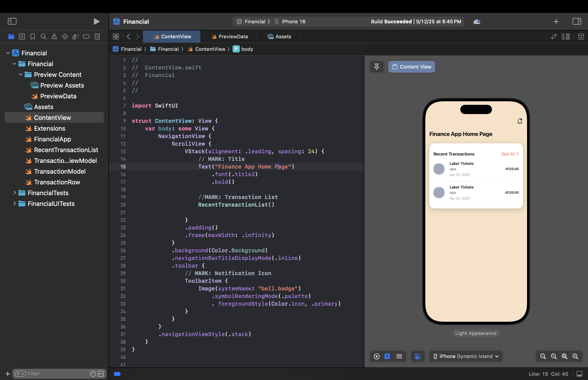Open the Source Control navigator
This screenshot has width=588, height=380.
pyautogui.click(x=22, y=37)
